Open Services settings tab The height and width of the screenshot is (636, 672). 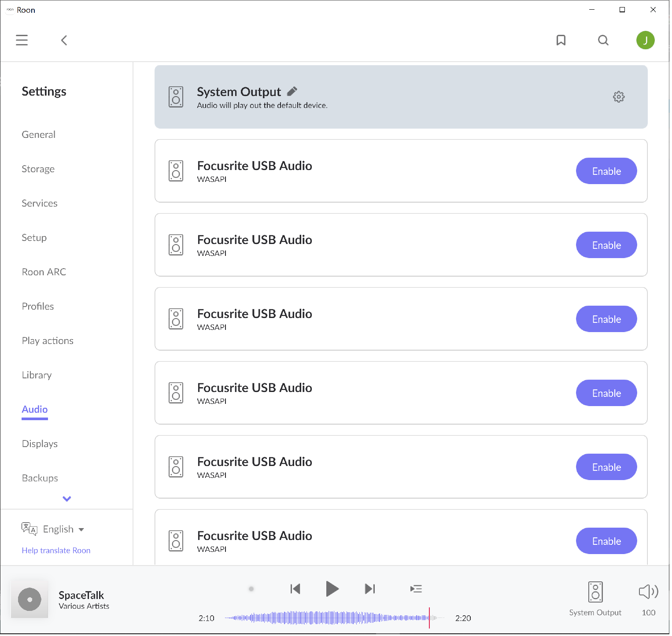40,203
